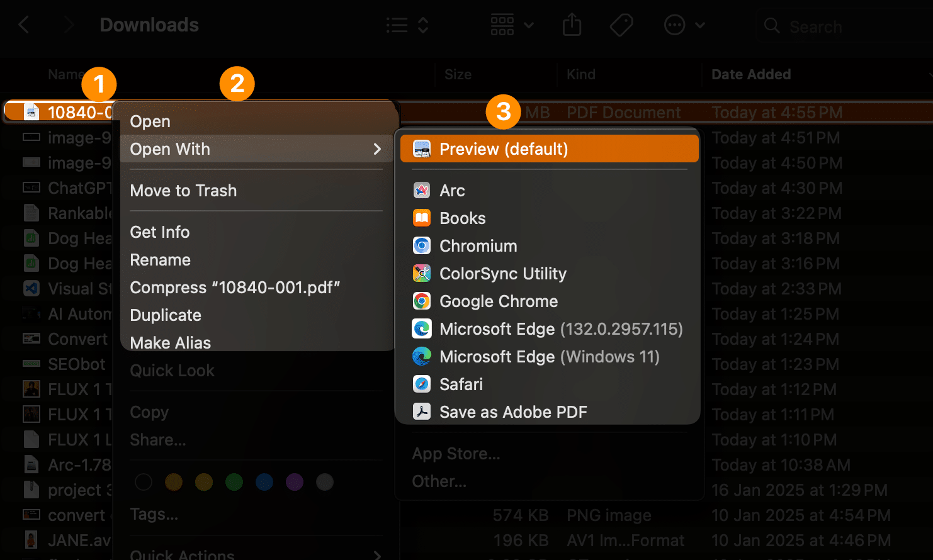Viewport: 933px width, 560px height.
Task: Select Compress "10840-001.pdf"
Action: pos(257,288)
